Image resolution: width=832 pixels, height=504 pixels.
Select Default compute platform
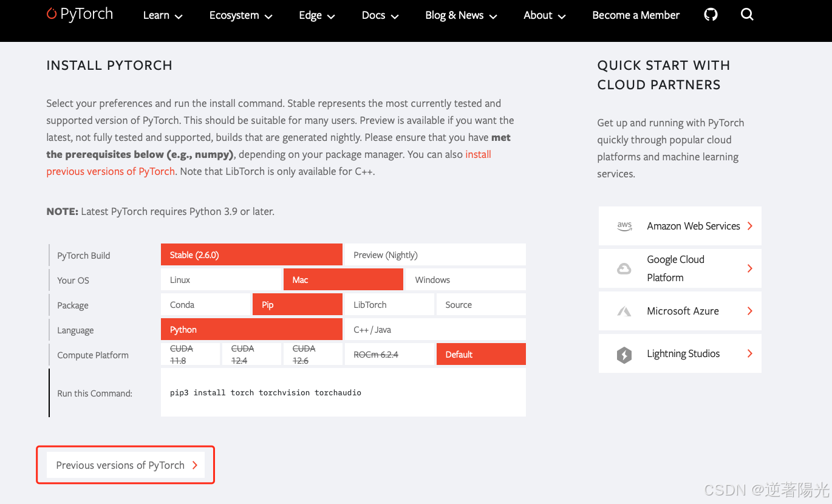pyautogui.click(x=481, y=354)
